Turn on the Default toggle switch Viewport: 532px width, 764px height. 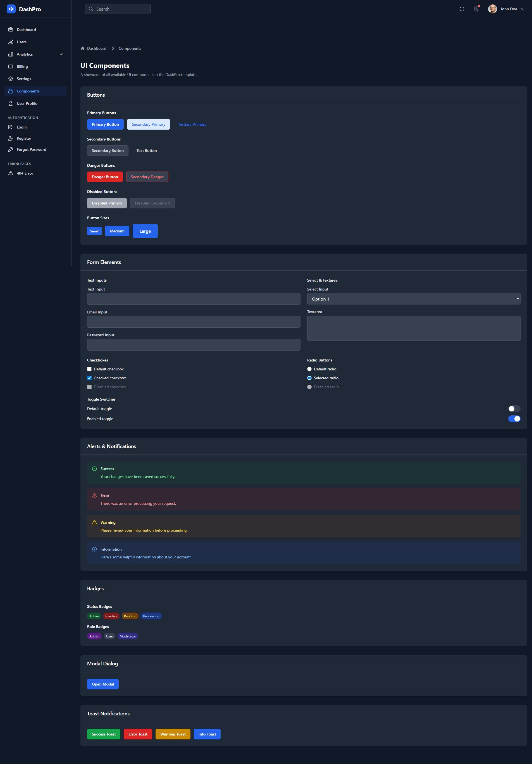point(514,409)
